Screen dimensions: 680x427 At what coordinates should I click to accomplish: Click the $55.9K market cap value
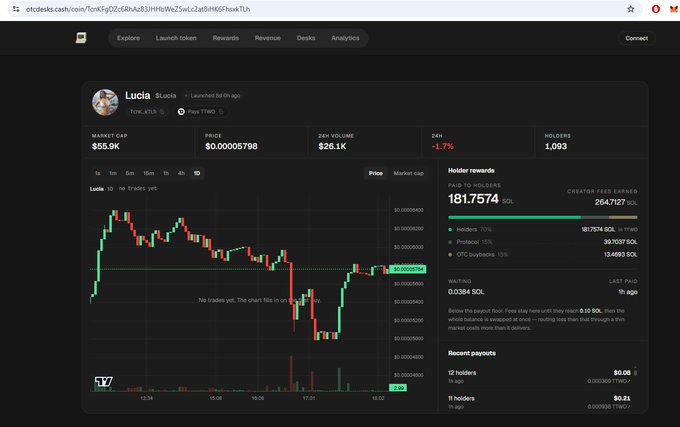pos(106,147)
